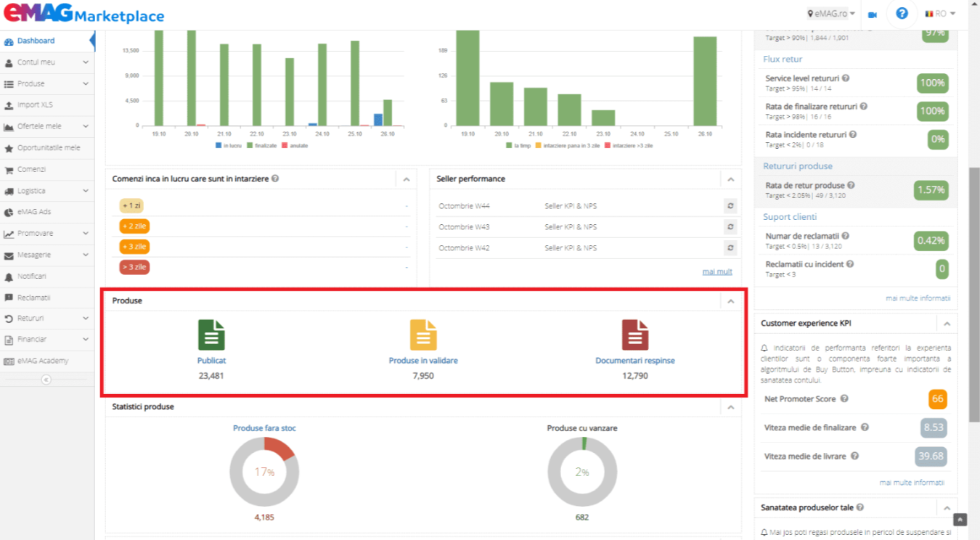Click the "Octombrie W44" row text
This screenshot has height=540, width=980.
coord(463,206)
